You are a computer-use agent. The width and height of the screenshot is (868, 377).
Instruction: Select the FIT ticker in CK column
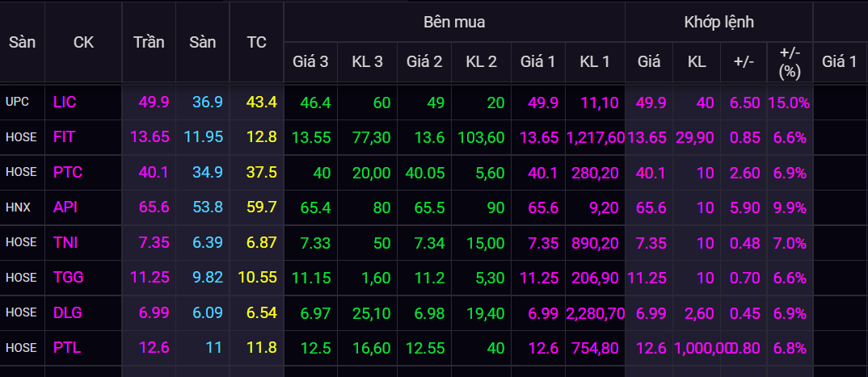(x=64, y=137)
